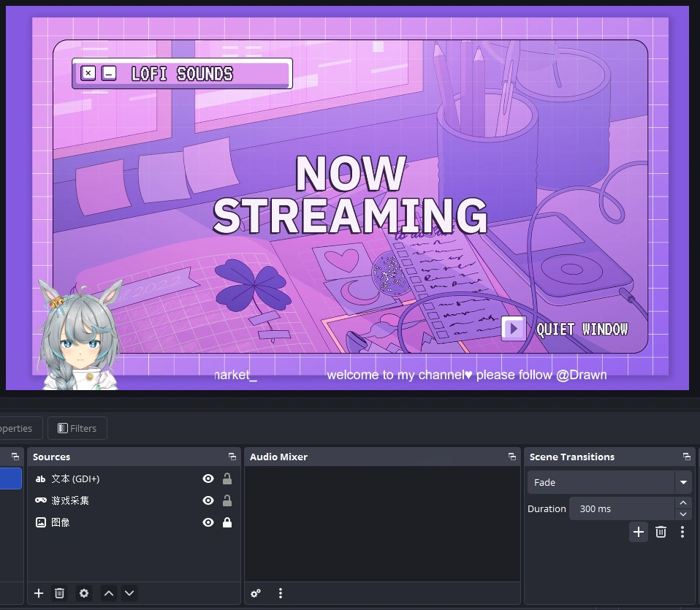Open the Scene Transitions options menu
Viewport: 700px width, 610px height.
tap(682, 532)
